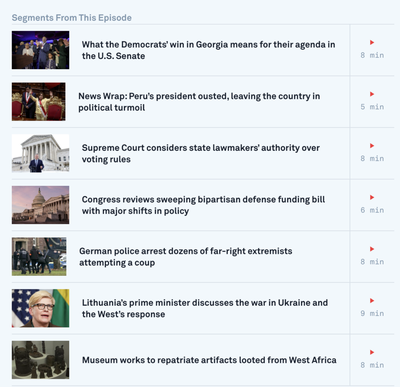The image size is (400, 387).
Task: Open the German police raid thumbnail
Action: [x=39, y=257]
